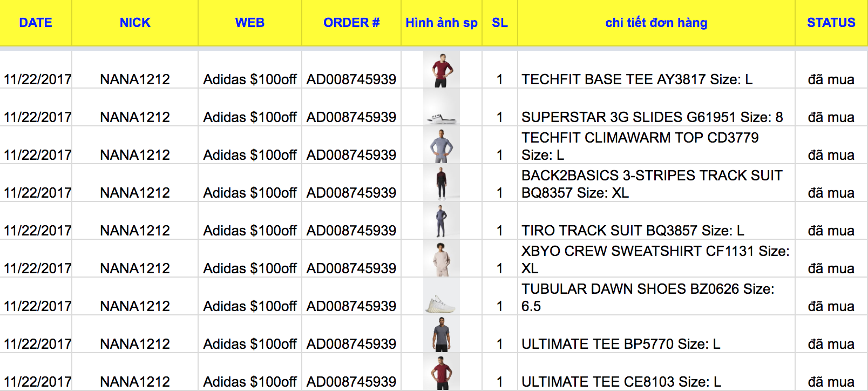Select the red Ultimate Tee CE8103 image
The height and width of the screenshot is (391, 868).
(x=442, y=373)
